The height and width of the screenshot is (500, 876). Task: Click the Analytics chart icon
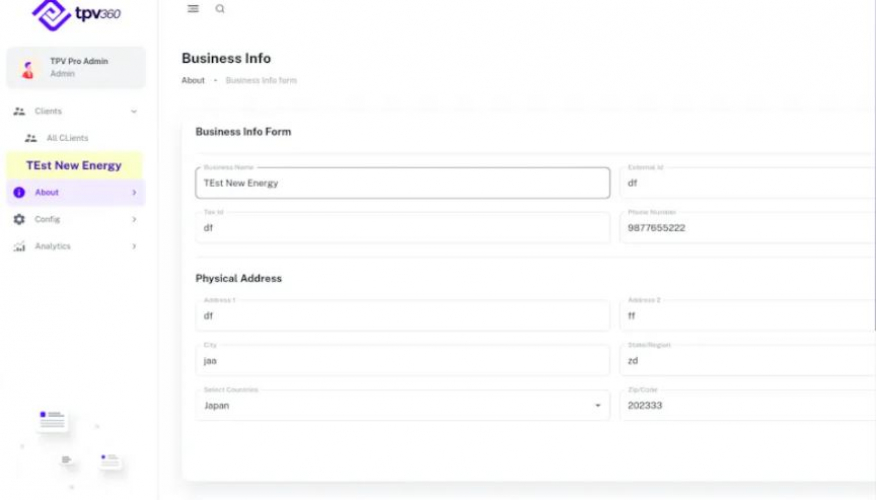(x=19, y=246)
